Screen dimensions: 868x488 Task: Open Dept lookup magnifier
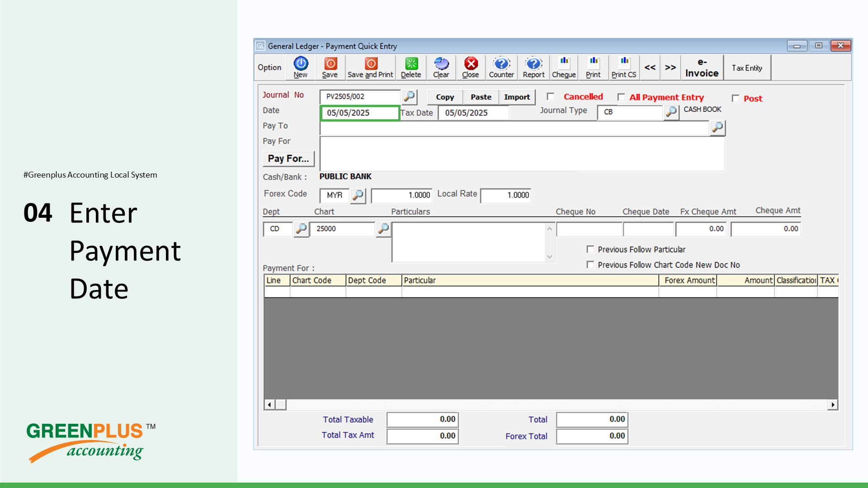301,229
